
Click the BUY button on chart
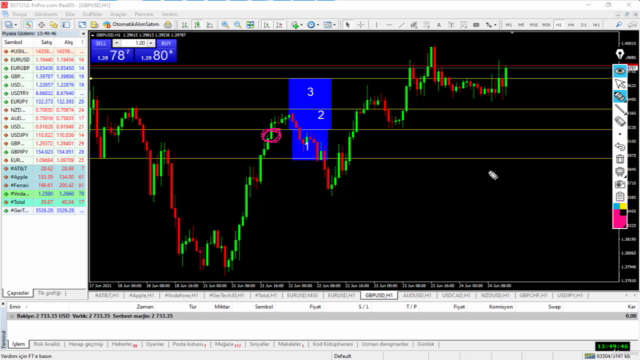pyautogui.click(x=166, y=43)
